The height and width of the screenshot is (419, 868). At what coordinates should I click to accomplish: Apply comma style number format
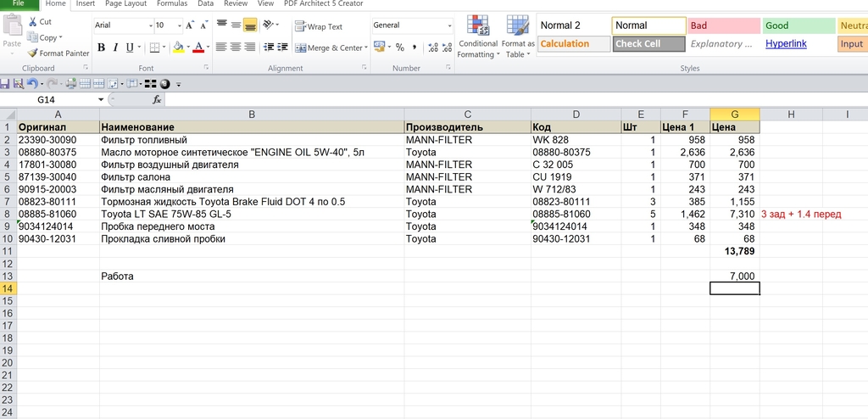pyautogui.click(x=414, y=47)
